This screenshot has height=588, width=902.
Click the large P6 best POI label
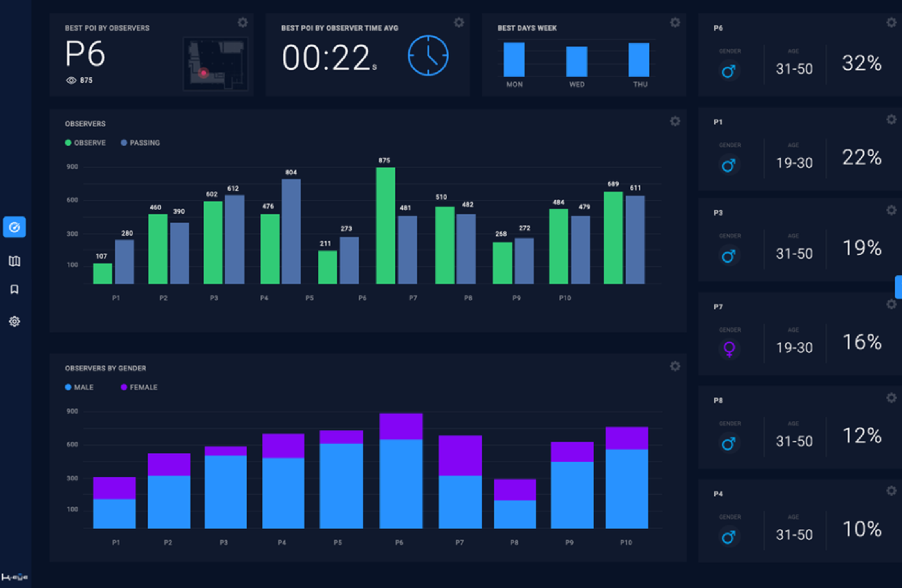pyautogui.click(x=85, y=54)
